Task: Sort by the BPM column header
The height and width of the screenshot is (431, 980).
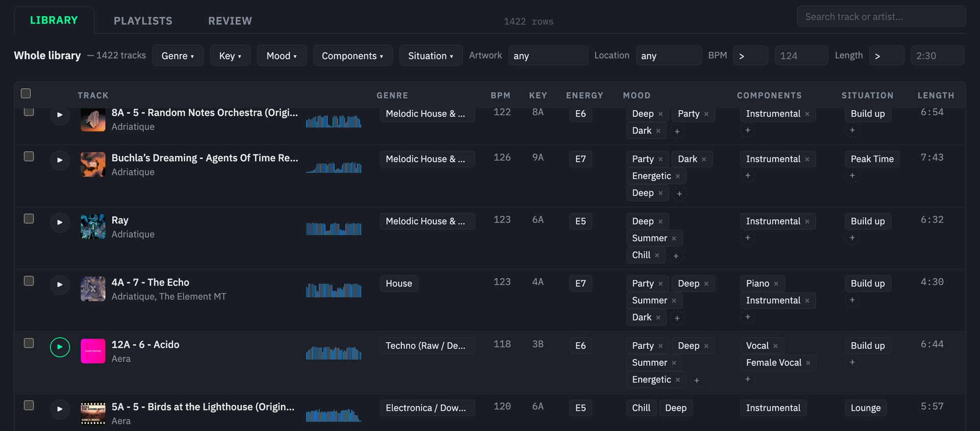Action: click(x=501, y=95)
